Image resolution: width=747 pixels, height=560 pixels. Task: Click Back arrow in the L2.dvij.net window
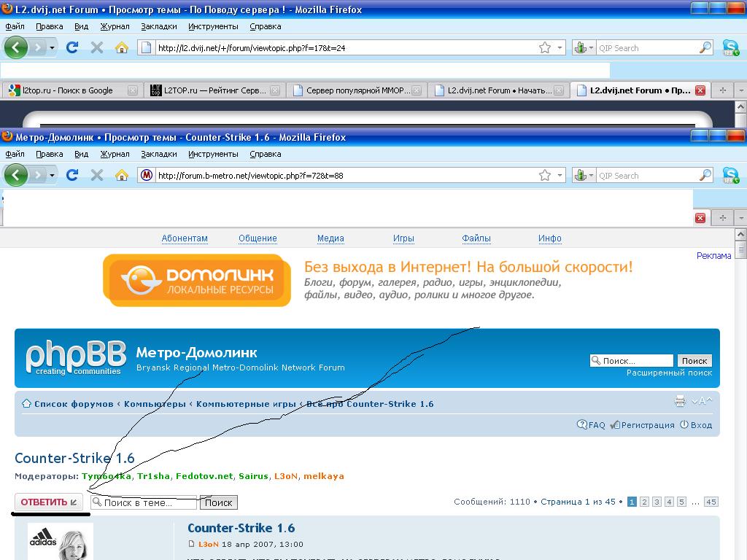tap(16, 47)
